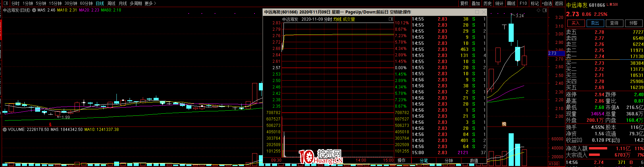The height and width of the screenshot is (167, 644).
Task: Click the 叠加 overlay toolbar button
Action: [x=476, y=3]
